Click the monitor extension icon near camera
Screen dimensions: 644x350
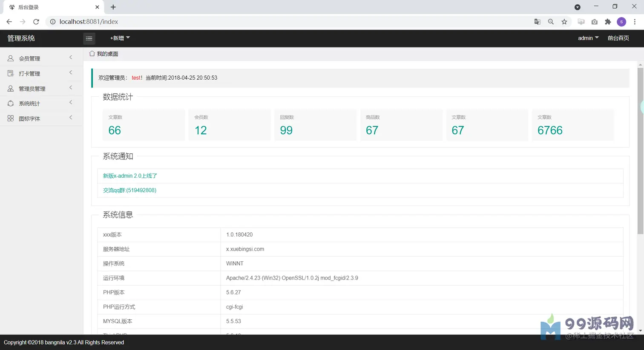pyautogui.click(x=581, y=22)
